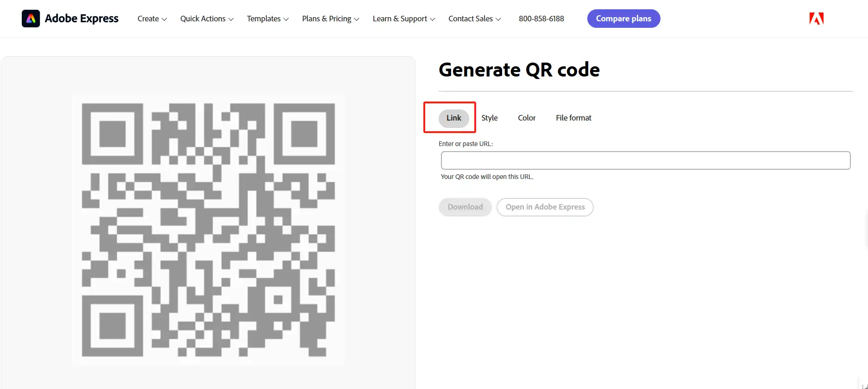Click the QR code preview image

click(x=208, y=230)
